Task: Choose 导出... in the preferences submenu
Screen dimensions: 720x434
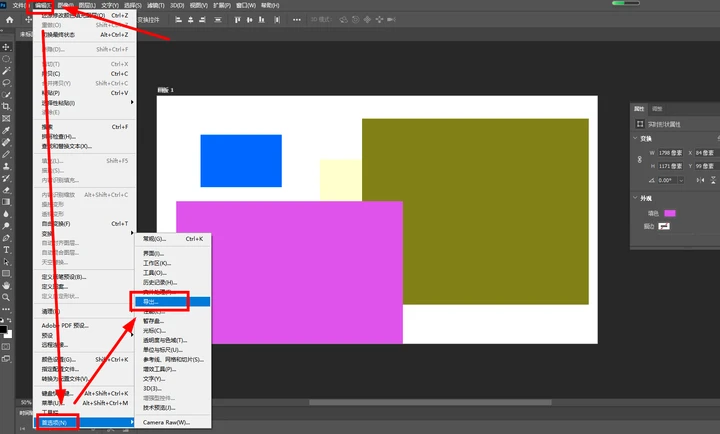Action: 173,302
